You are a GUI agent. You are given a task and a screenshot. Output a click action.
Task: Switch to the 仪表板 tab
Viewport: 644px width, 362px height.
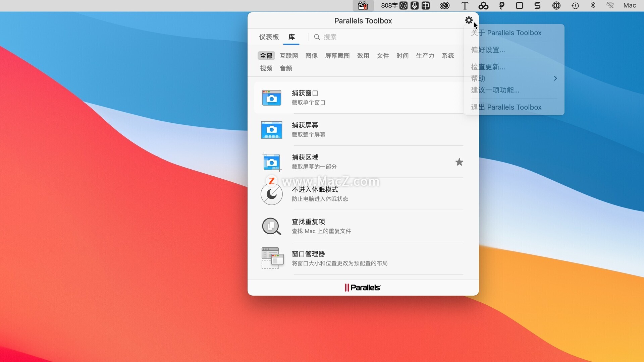pyautogui.click(x=269, y=37)
